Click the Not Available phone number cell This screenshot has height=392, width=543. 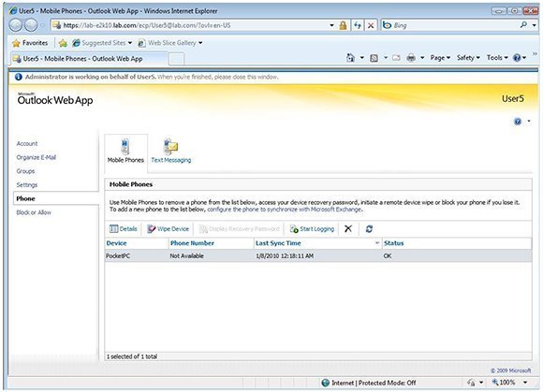[x=186, y=256]
